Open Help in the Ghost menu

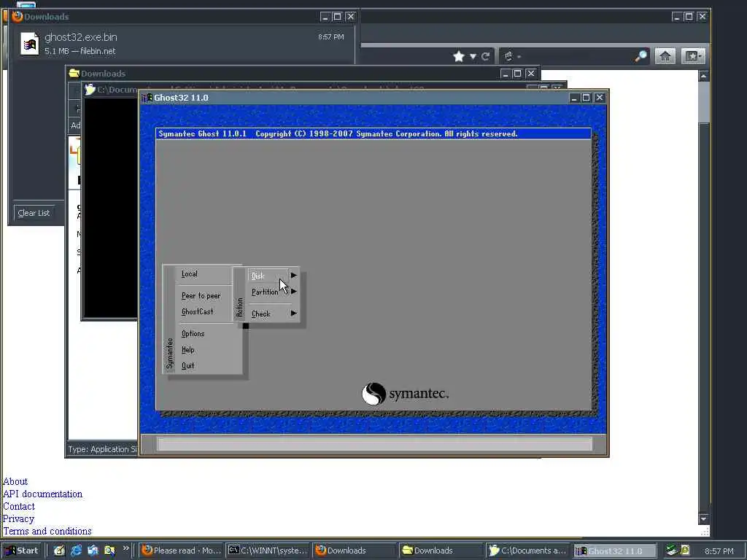(187, 349)
